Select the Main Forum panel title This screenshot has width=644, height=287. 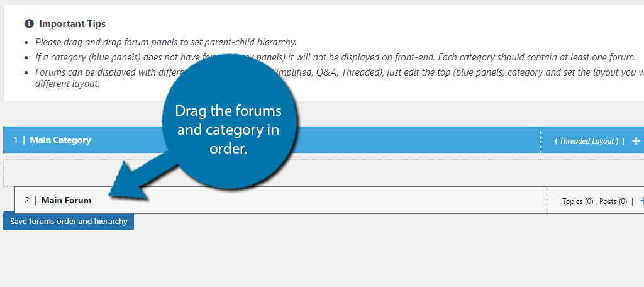pyautogui.click(x=66, y=200)
